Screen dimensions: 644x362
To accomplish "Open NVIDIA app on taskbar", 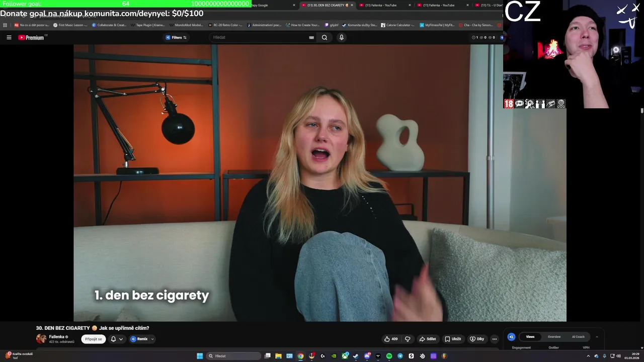I will coord(334,356).
